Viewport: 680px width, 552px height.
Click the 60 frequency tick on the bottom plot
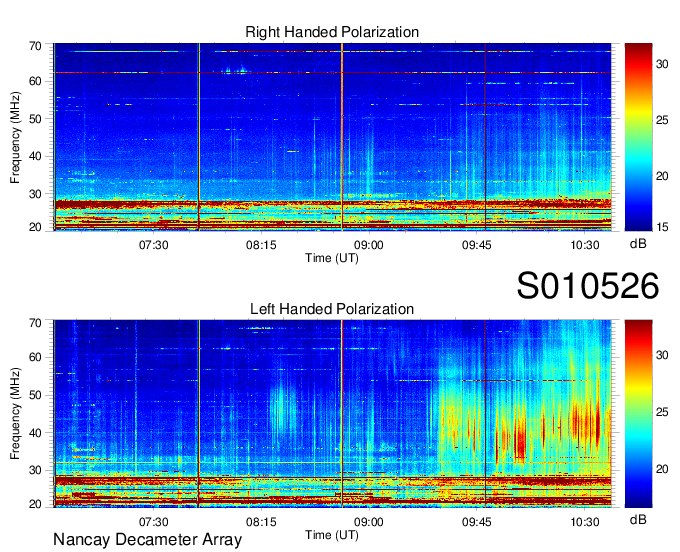[x=35, y=358]
